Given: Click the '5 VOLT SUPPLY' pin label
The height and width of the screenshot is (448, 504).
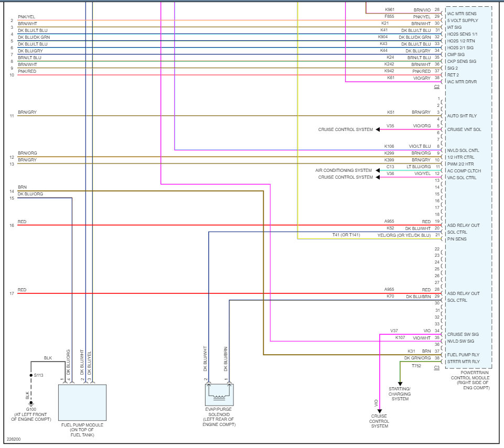Looking at the screenshot, I should (x=463, y=20).
